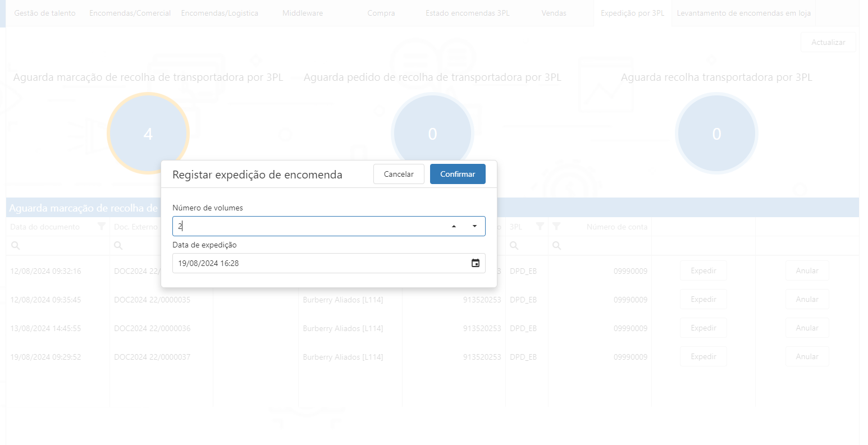
Task: Click Anular for DOC2024 22/0000035
Action: click(807, 299)
